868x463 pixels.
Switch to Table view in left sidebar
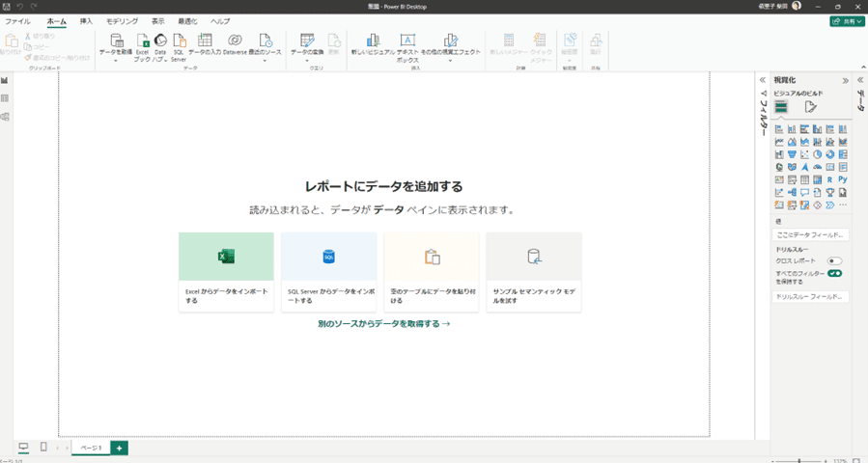(5, 98)
